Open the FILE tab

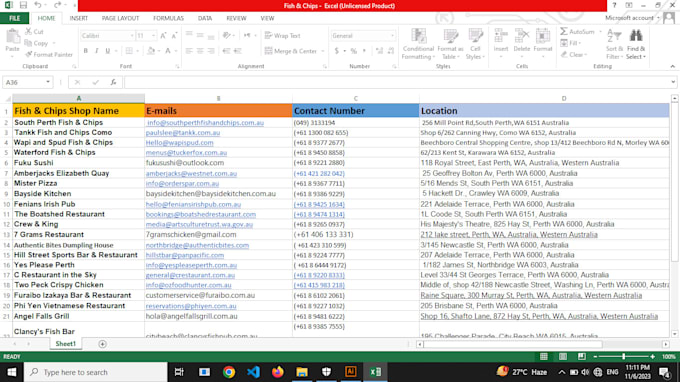pyautogui.click(x=14, y=18)
